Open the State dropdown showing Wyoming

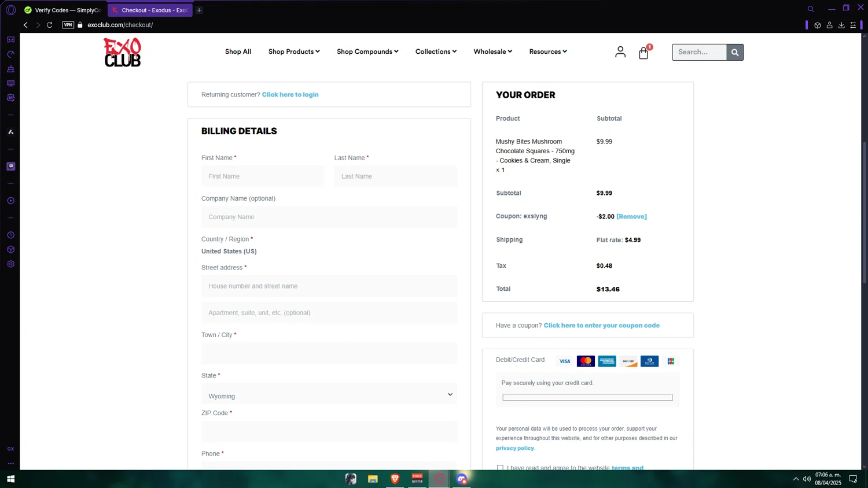click(x=329, y=394)
